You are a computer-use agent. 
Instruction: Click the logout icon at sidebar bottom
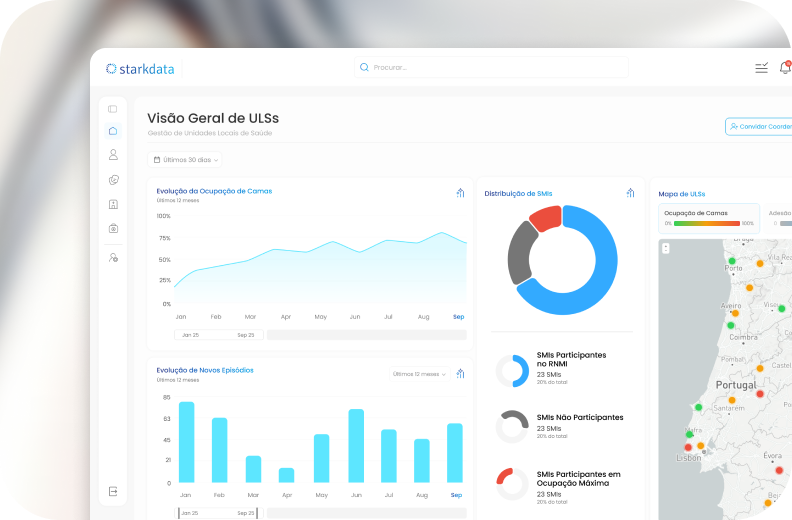[113, 491]
